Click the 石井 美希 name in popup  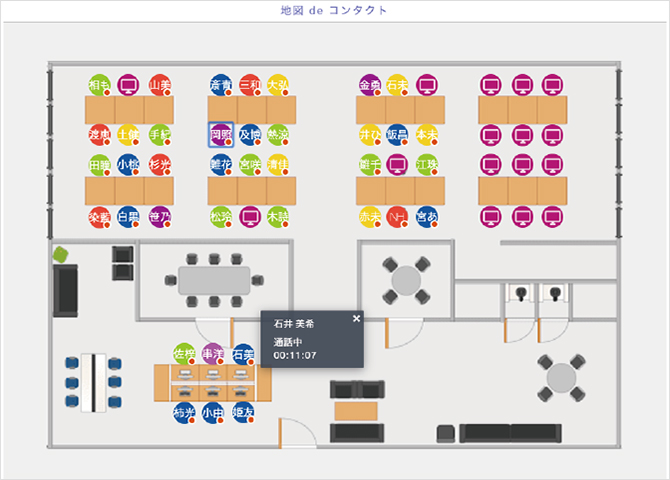294,324
